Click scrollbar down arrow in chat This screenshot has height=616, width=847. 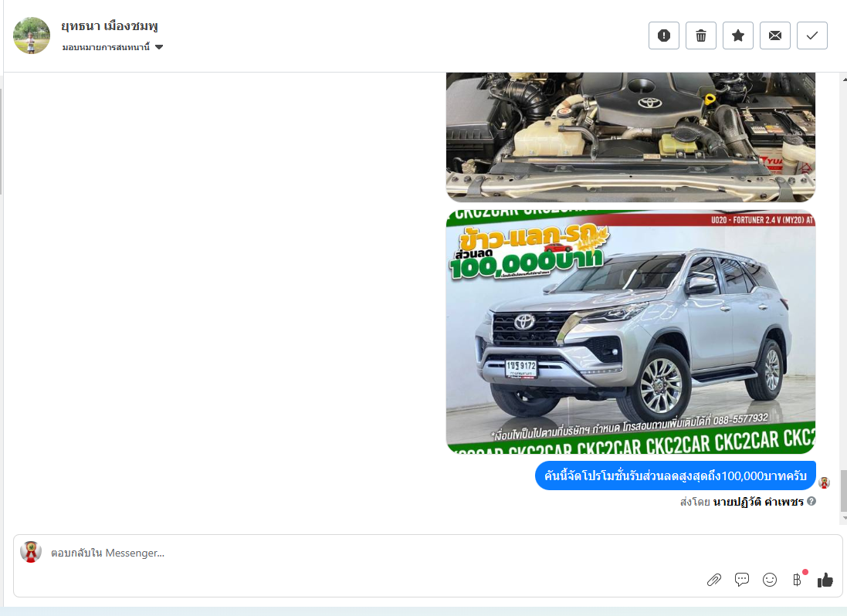coord(845,518)
